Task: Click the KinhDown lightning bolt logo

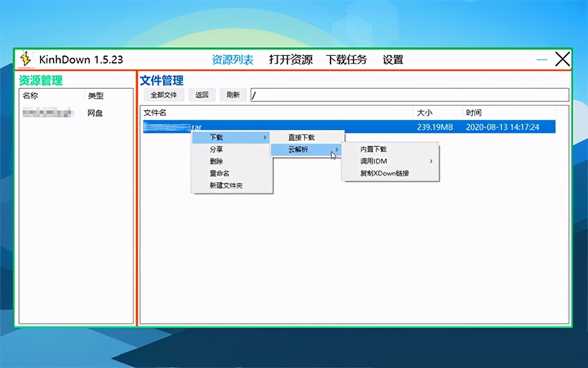Action: tap(26, 59)
